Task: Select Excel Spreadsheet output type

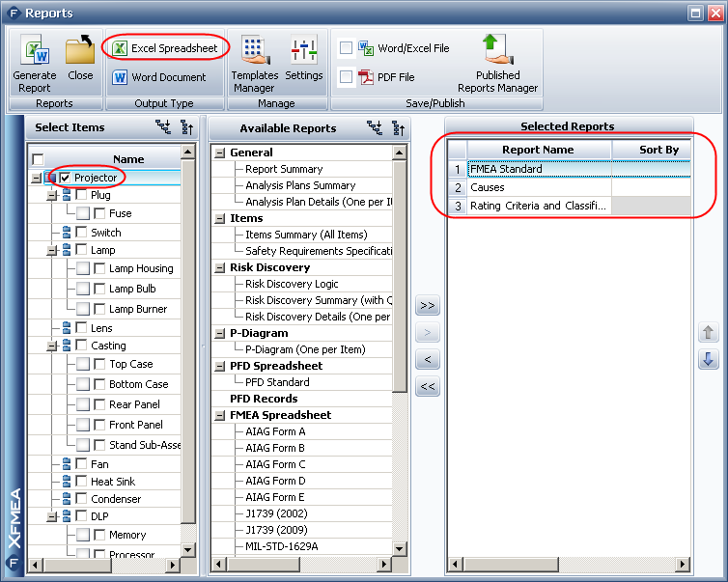Action: click(165, 48)
